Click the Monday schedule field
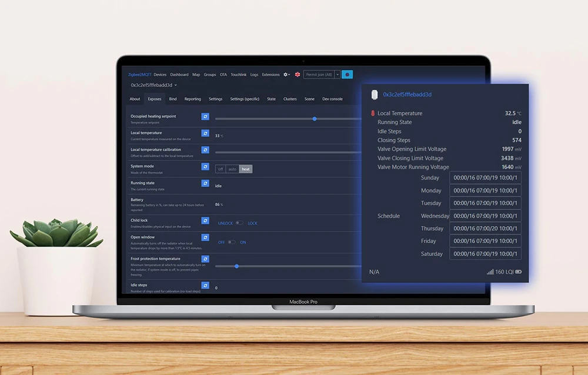The image size is (588, 375). 485,191
